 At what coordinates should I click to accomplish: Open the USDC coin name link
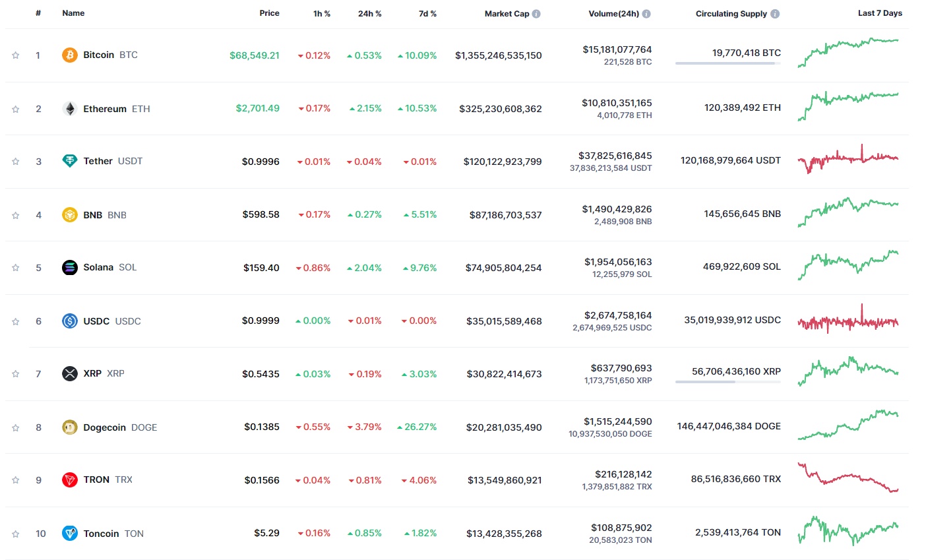pyautogui.click(x=112, y=321)
